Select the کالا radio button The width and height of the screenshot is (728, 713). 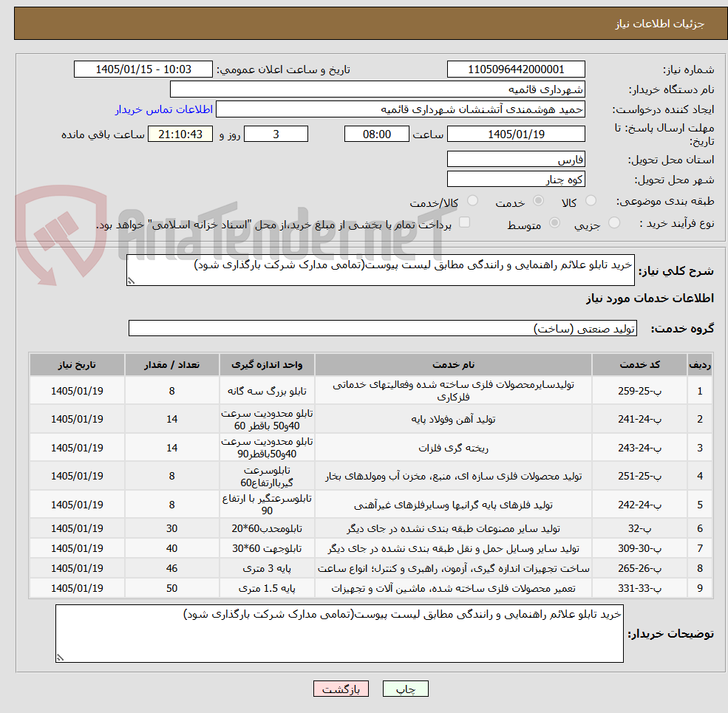(x=591, y=200)
